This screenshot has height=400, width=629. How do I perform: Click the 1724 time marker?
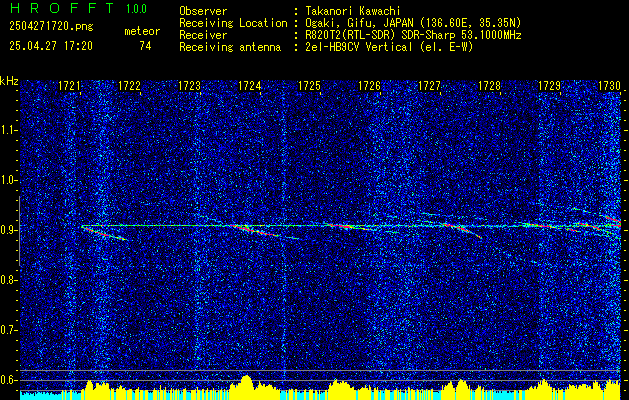(x=250, y=86)
